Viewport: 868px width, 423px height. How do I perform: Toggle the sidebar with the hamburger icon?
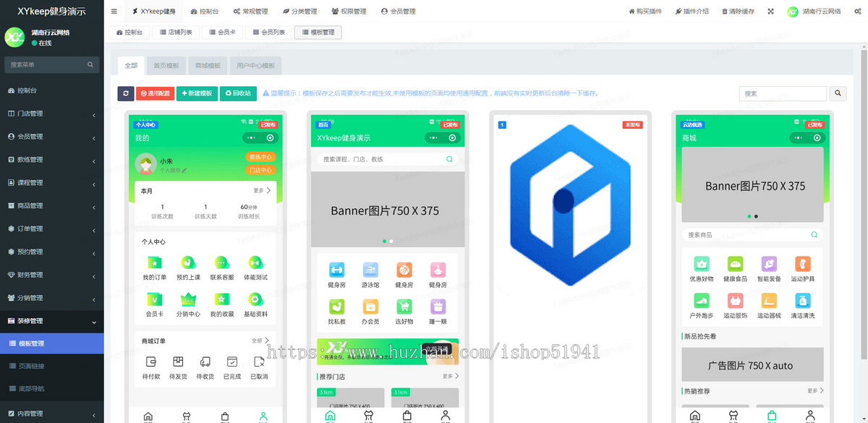pyautogui.click(x=114, y=12)
